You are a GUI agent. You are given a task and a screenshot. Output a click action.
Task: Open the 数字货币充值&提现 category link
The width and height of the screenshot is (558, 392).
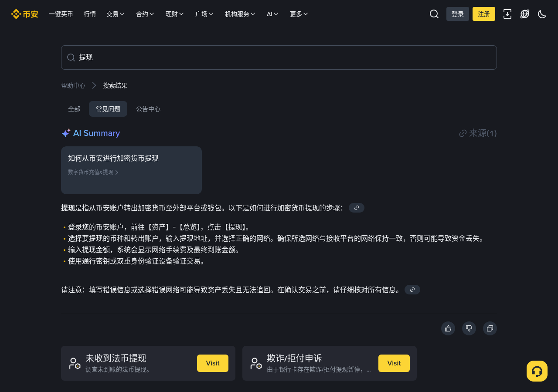point(93,172)
